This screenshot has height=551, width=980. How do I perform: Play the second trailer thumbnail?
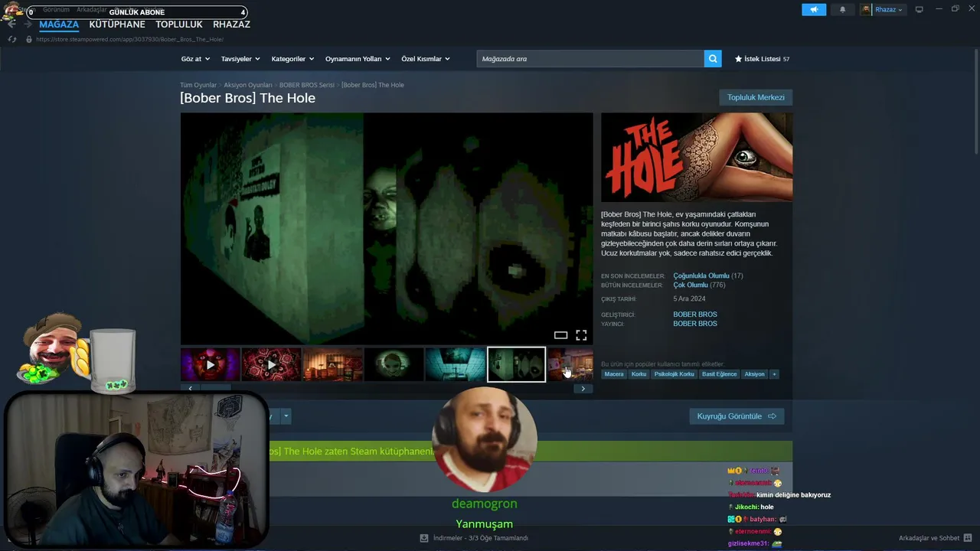coord(272,365)
